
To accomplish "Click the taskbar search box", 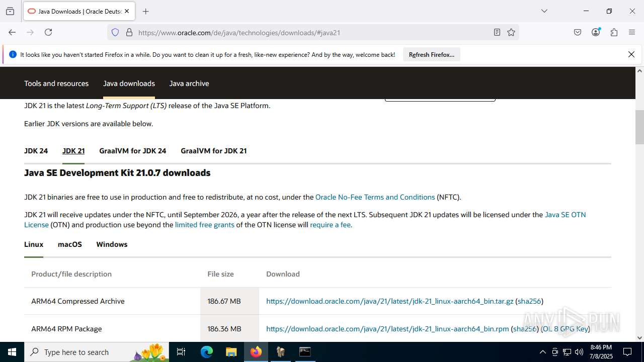I will click(97, 352).
